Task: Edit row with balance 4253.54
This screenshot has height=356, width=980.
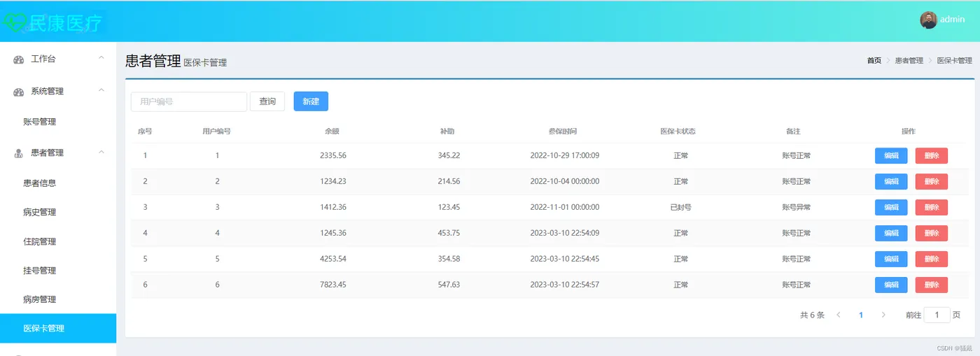Action: point(891,259)
